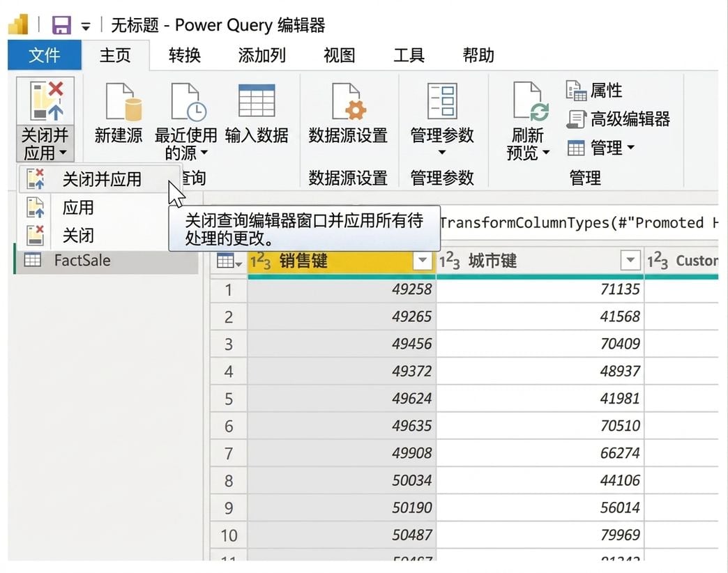Open the table menu icon at grid corner
The image size is (728, 573).
pos(229,261)
